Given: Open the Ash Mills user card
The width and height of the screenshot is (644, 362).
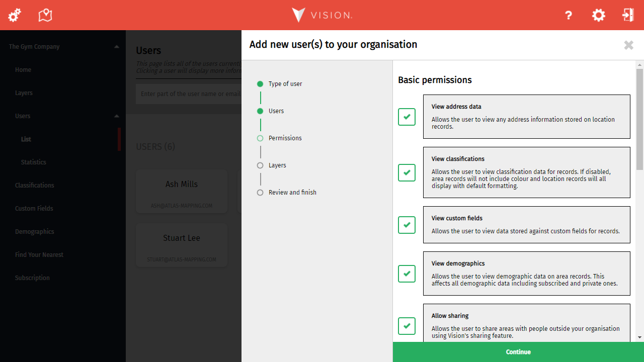Looking at the screenshot, I should [182, 191].
